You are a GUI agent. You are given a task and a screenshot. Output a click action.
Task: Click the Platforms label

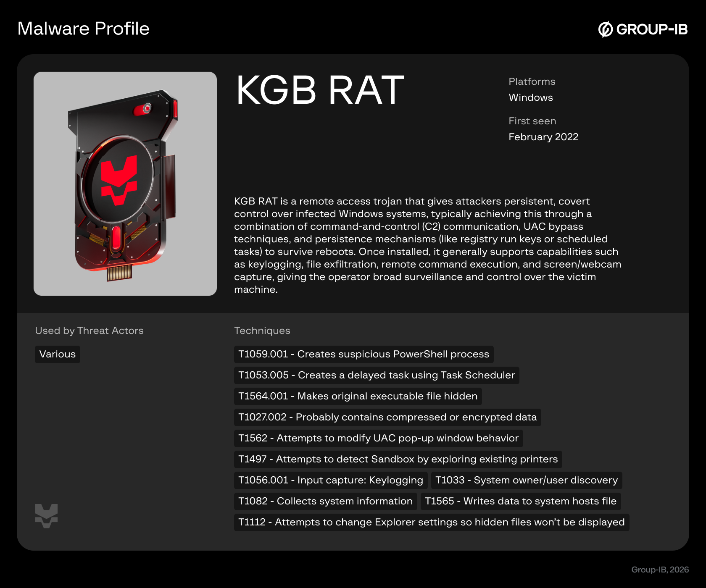click(x=532, y=81)
